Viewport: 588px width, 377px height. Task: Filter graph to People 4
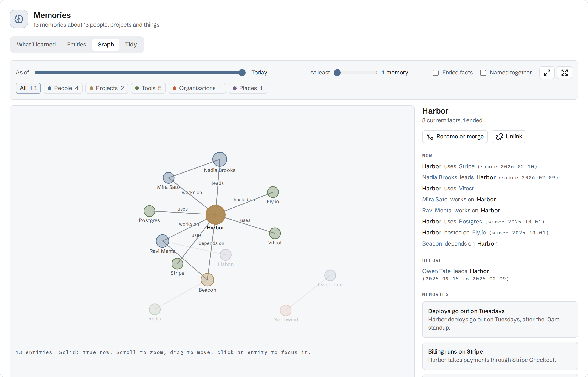tap(63, 88)
